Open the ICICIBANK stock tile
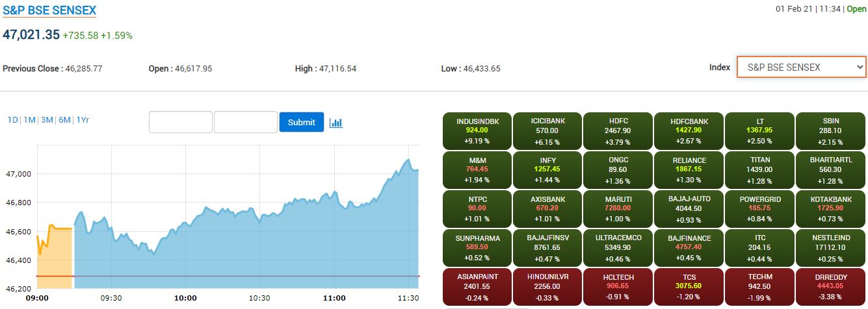 coord(547,131)
